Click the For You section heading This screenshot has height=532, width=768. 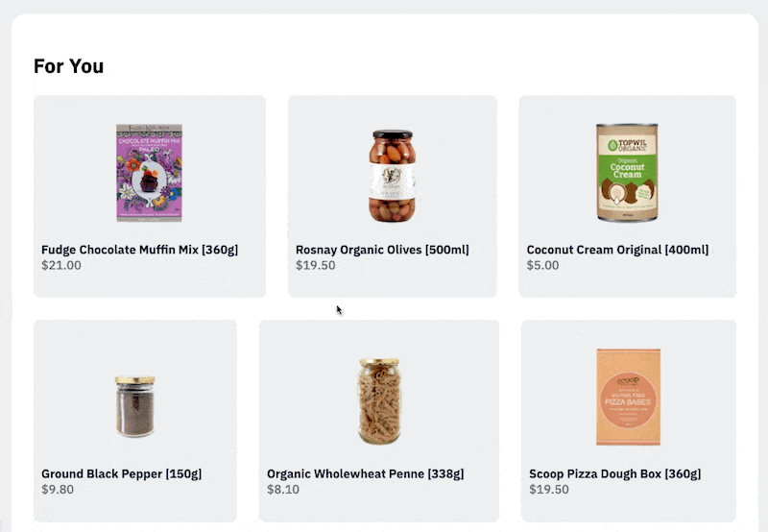click(x=68, y=66)
